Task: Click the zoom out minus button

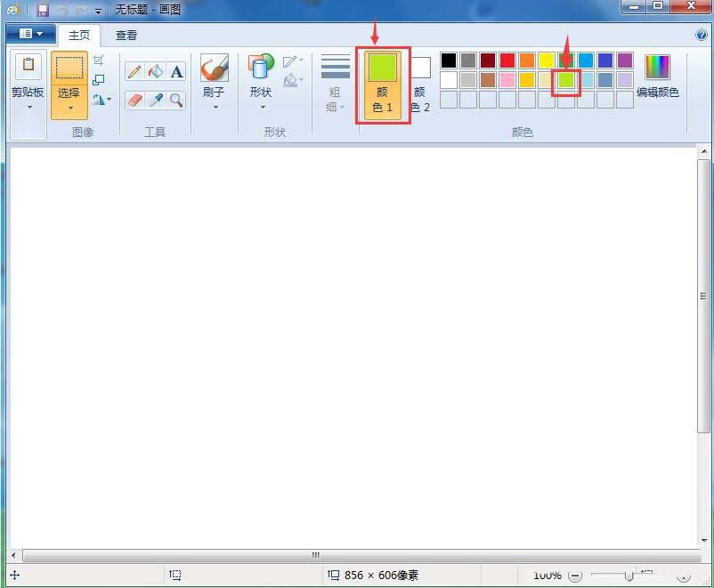Action: [x=576, y=576]
